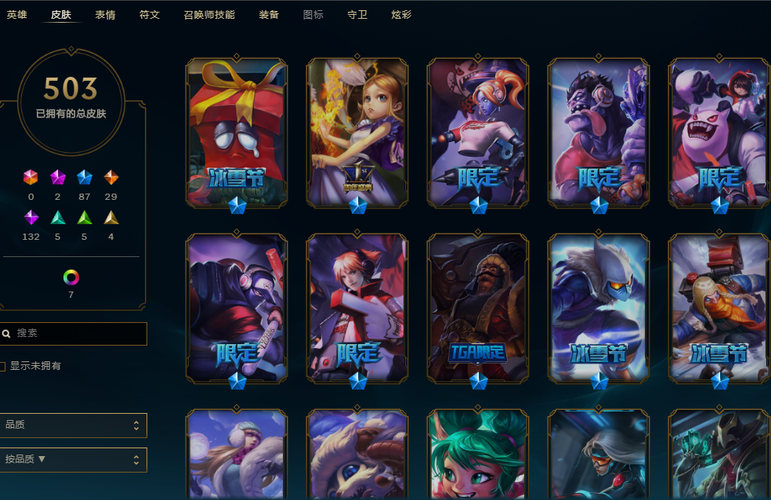The image size is (771, 500).
Task: Switch to the 表情 tab
Action: click(x=105, y=15)
